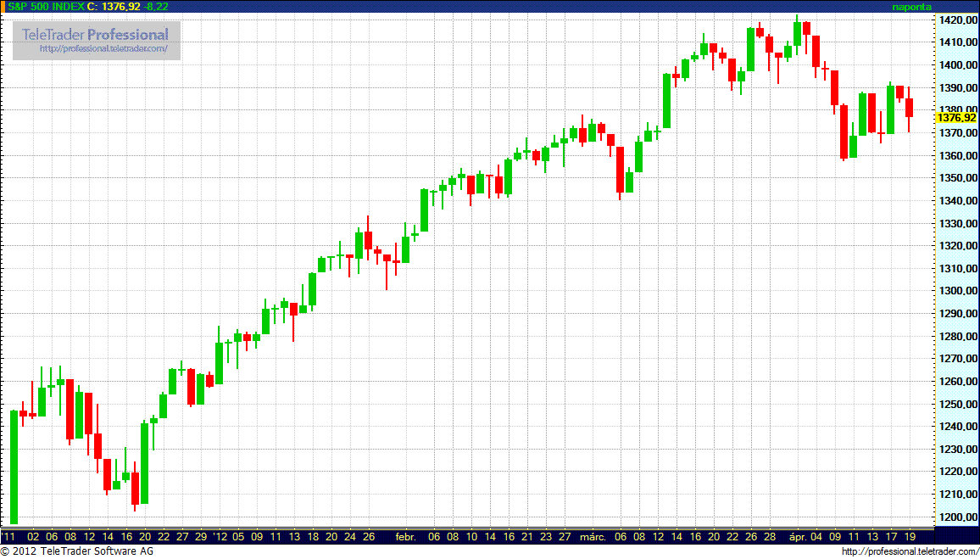Click the 1340,00 price axis label
980x559 pixels.
tap(957, 201)
